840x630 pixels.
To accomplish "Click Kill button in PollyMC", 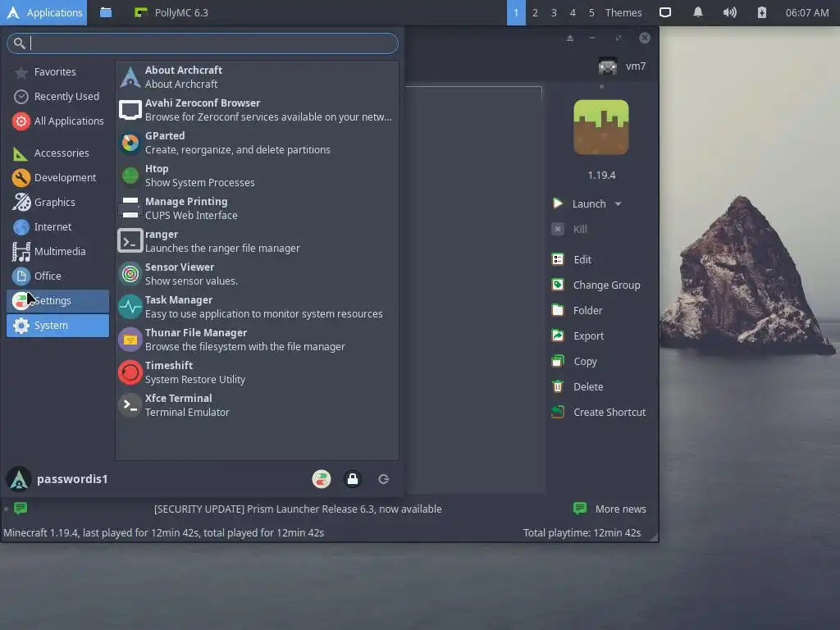I will [x=569, y=230].
